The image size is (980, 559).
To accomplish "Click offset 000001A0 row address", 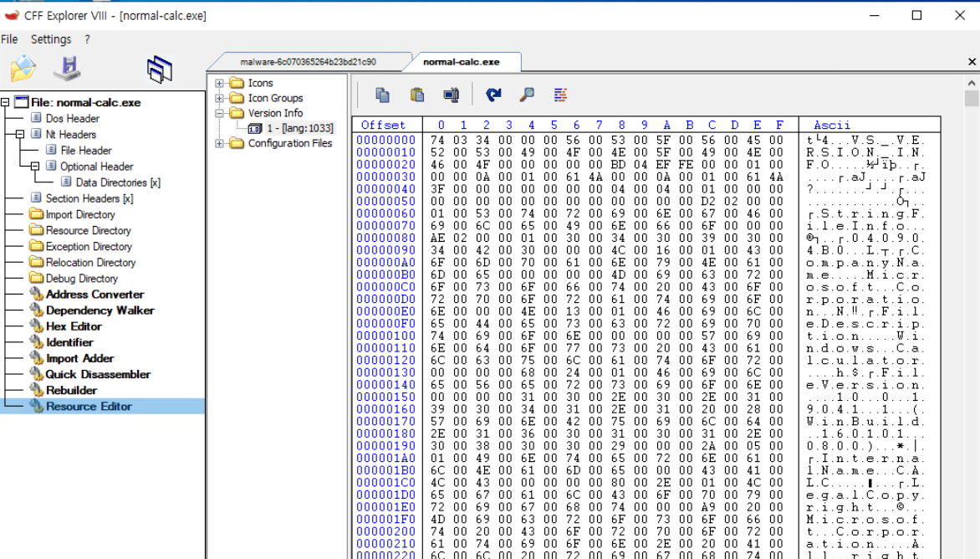I will click(x=385, y=458).
